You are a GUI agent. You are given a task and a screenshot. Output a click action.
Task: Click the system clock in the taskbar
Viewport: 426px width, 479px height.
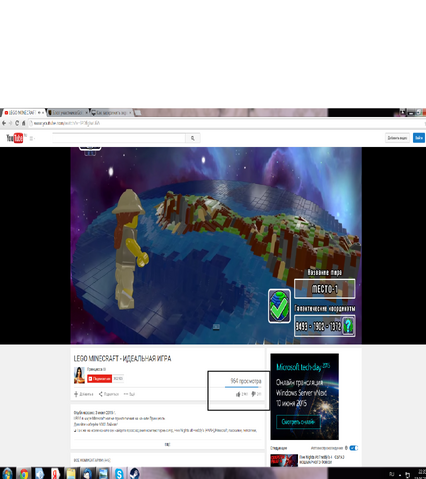pos(421,474)
